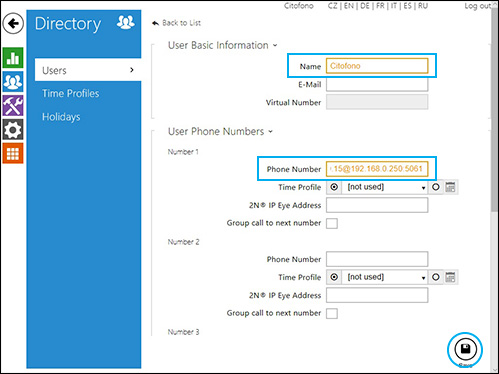
Task: Click the Citofono device name in header
Action: [299, 6]
